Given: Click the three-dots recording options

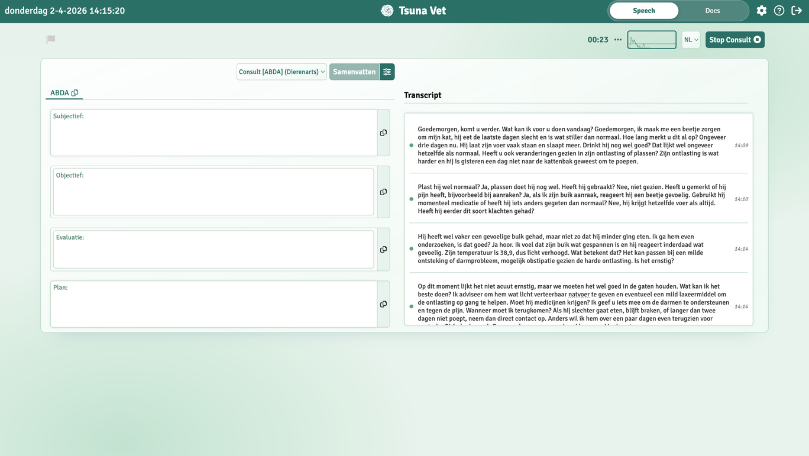Looking at the screenshot, I should click(618, 40).
